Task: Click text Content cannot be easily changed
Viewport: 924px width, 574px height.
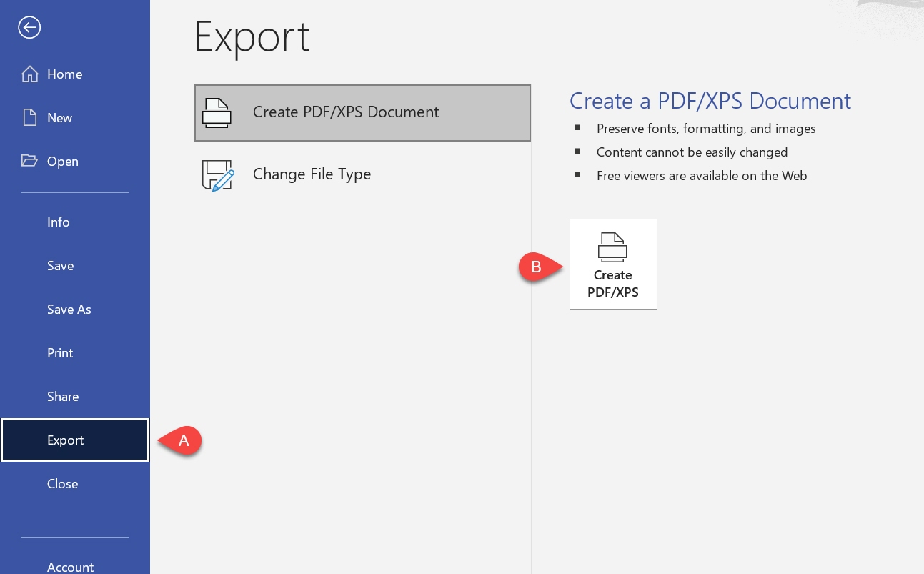Action: click(x=692, y=152)
